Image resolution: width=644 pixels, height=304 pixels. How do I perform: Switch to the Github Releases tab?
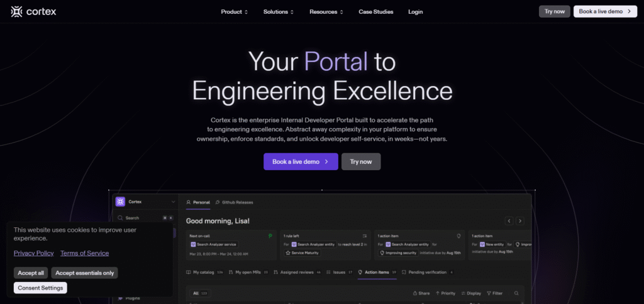pyautogui.click(x=234, y=202)
